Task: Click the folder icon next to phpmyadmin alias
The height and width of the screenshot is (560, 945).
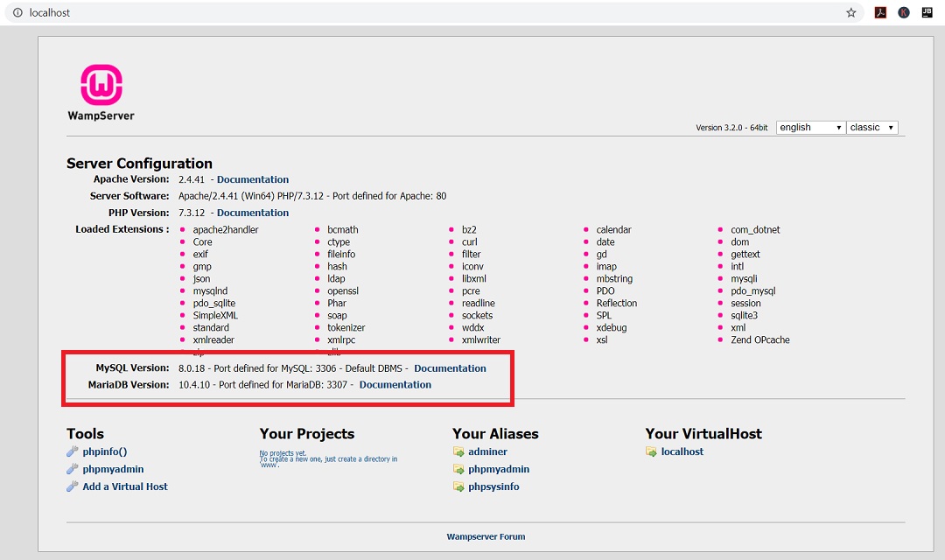Action: (458, 469)
